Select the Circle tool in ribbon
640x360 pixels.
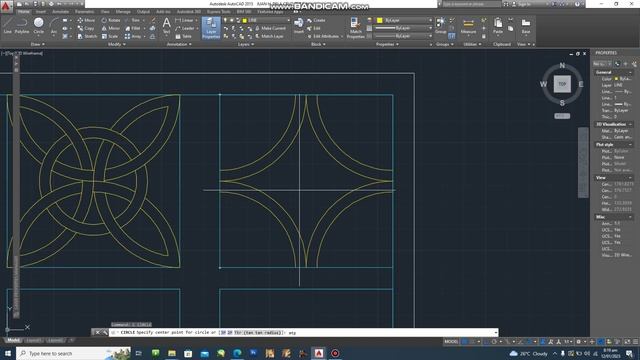(x=38, y=26)
